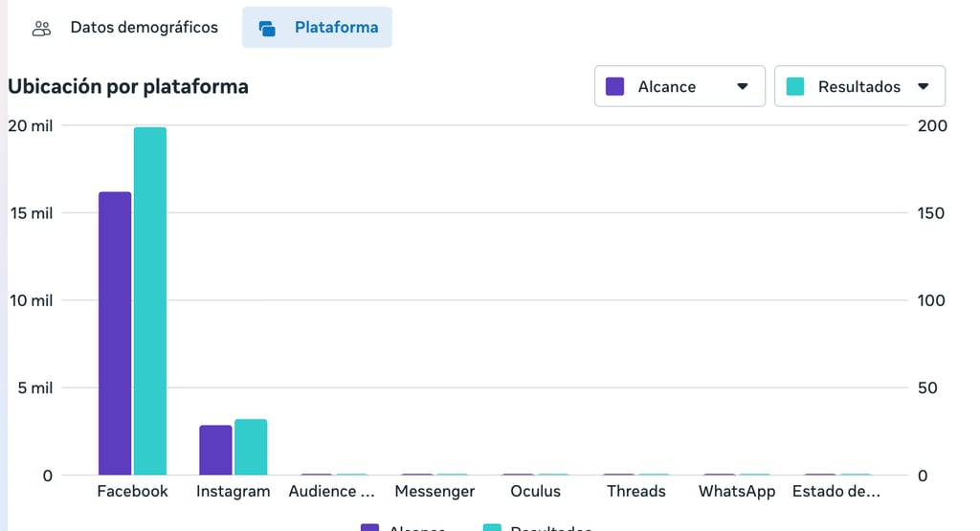Click the people icon beside Datos demográficos
This screenshot has height=531, width=980.
tap(41, 28)
